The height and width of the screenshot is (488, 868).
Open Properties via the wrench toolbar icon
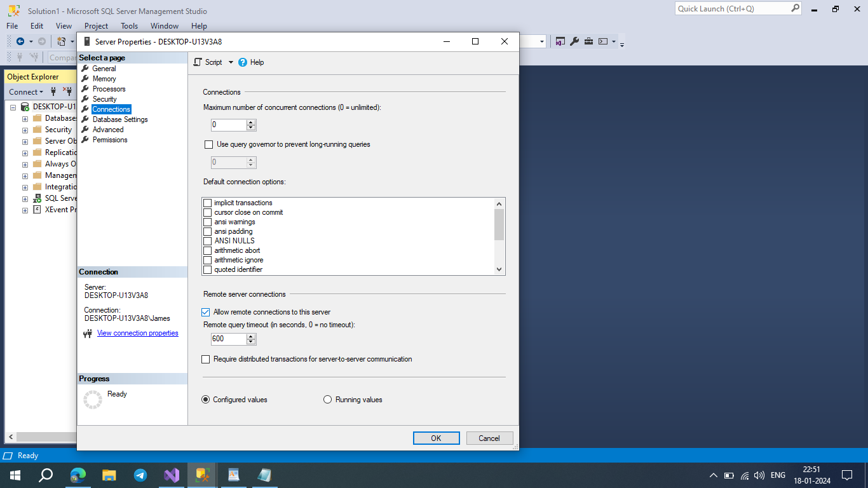tap(574, 41)
